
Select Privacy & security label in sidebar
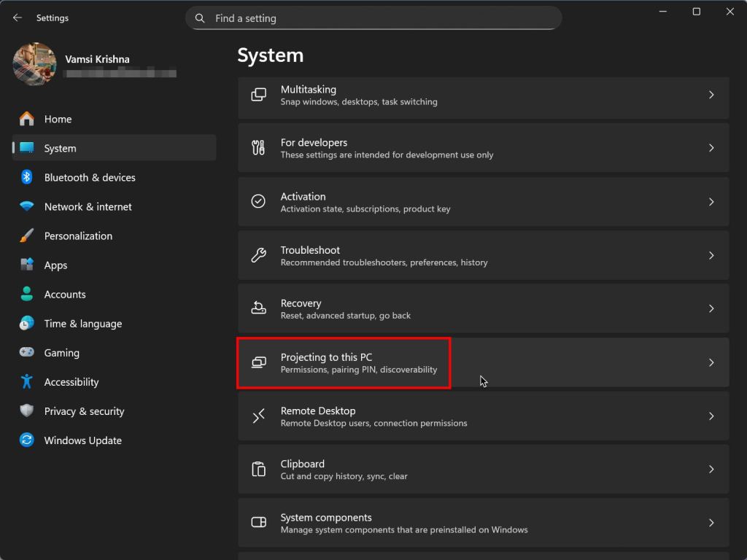pyautogui.click(x=85, y=411)
